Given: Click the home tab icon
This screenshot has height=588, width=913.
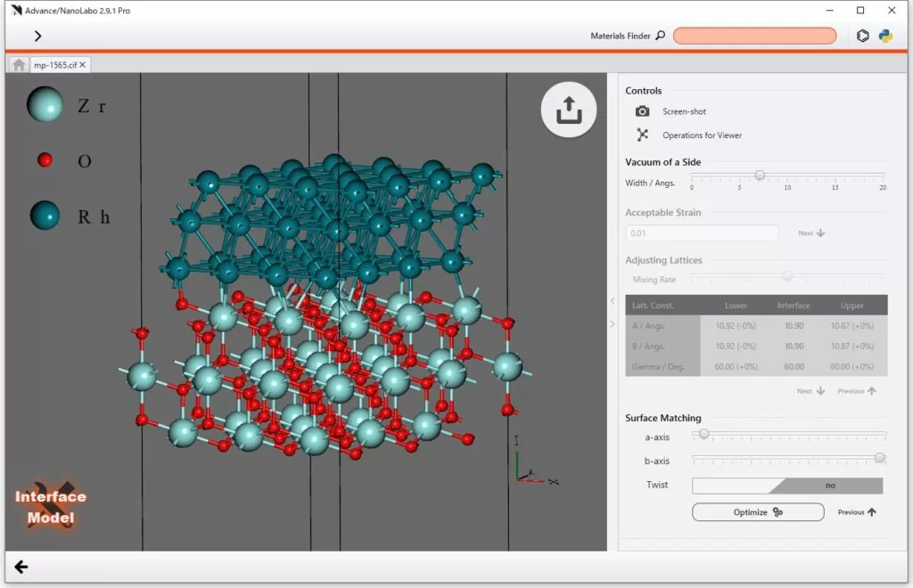Looking at the screenshot, I should click(x=19, y=65).
